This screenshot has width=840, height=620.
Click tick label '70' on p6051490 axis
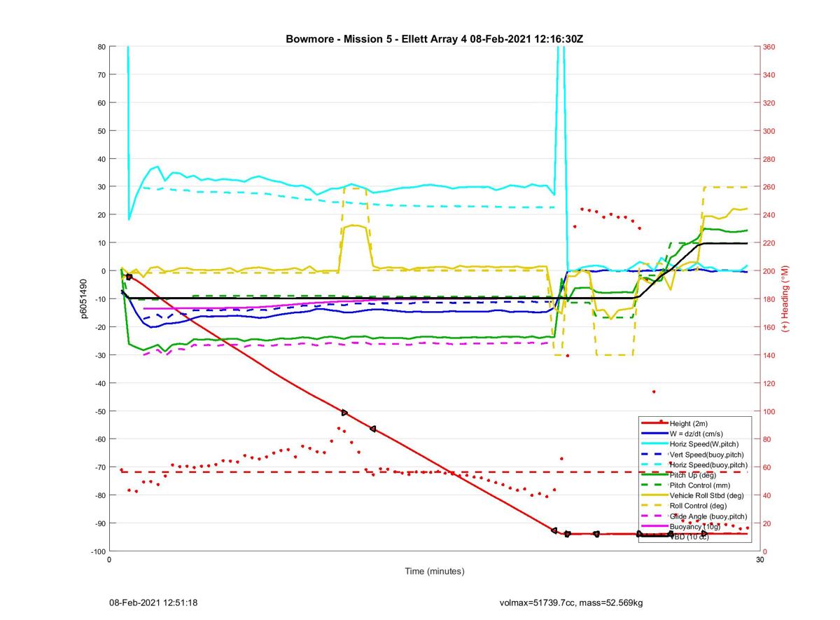(101, 75)
